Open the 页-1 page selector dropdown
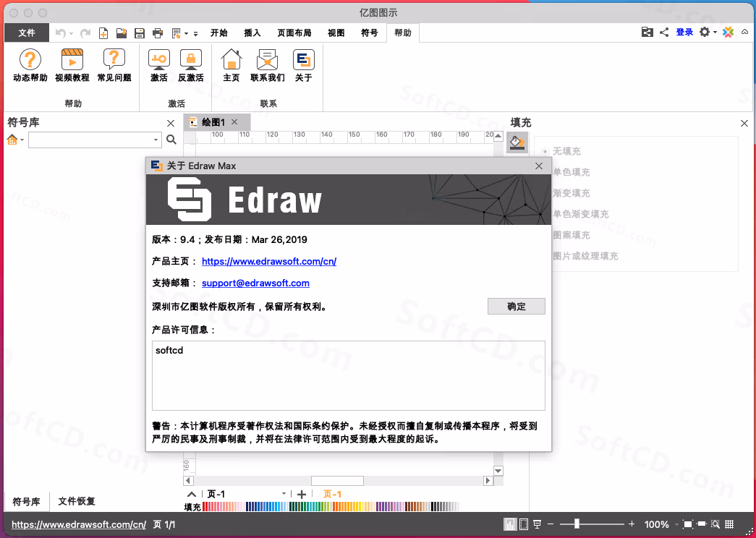This screenshot has width=756, height=538. (284, 494)
